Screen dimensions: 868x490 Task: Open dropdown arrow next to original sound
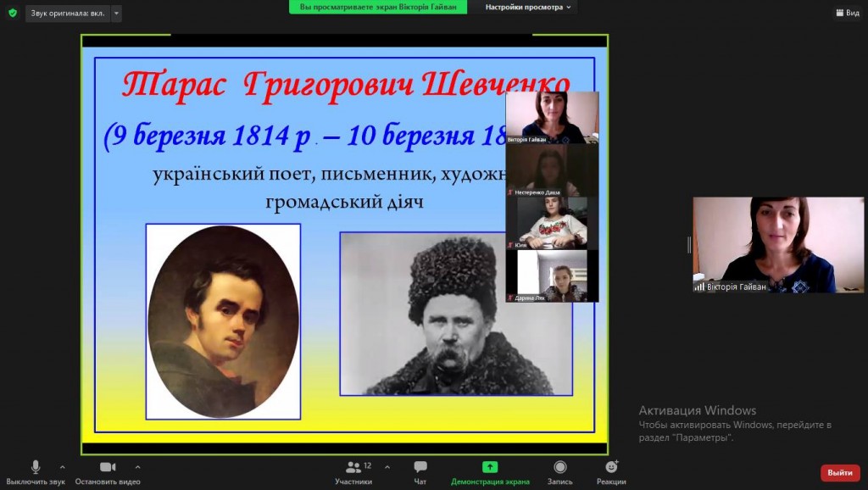[x=116, y=14]
